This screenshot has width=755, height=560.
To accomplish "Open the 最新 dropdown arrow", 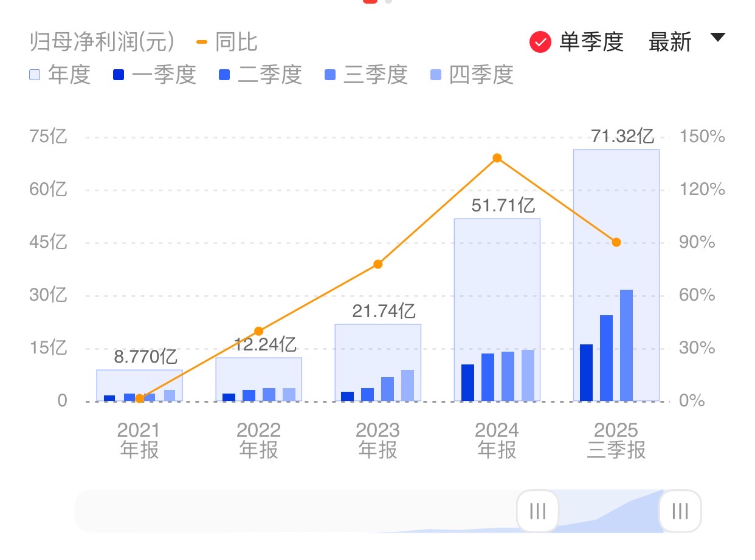I will pyautogui.click(x=717, y=38).
